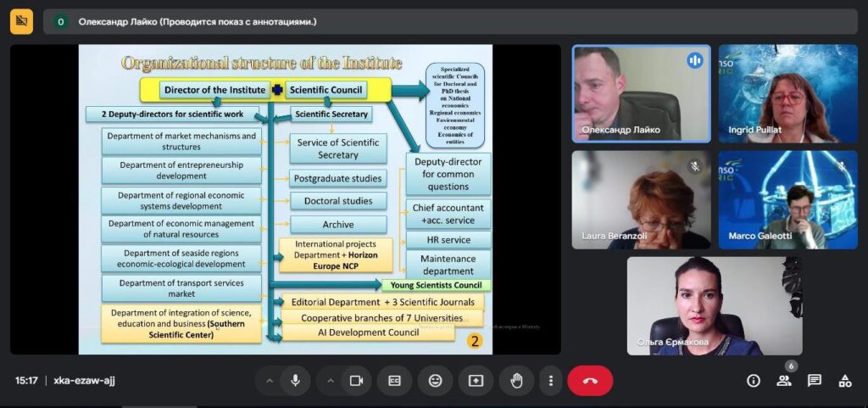Click meeting code xka-ezaw-ajj

click(x=84, y=381)
